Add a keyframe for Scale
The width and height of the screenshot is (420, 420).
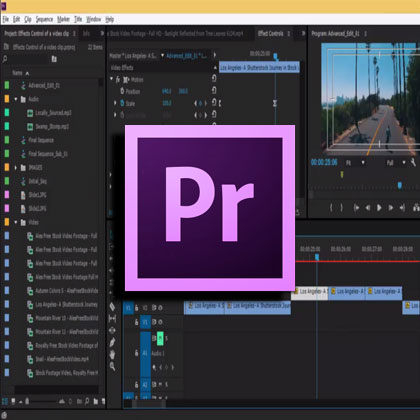(x=200, y=104)
